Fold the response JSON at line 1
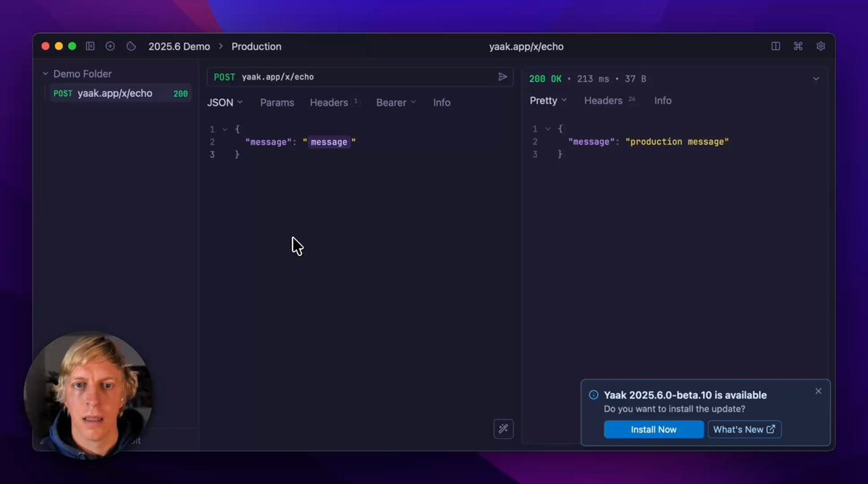The width and height of the screenshot is (868, 484). (x=547, y=129)
